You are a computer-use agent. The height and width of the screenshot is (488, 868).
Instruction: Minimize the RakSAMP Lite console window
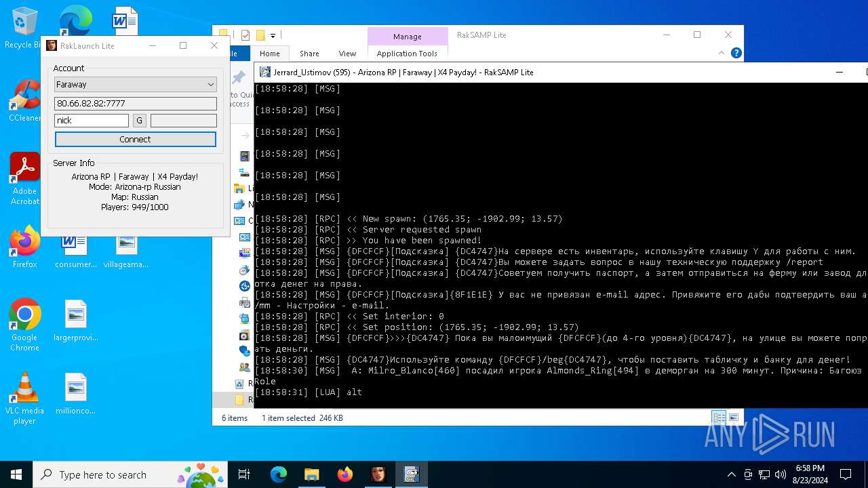[840, 72]
